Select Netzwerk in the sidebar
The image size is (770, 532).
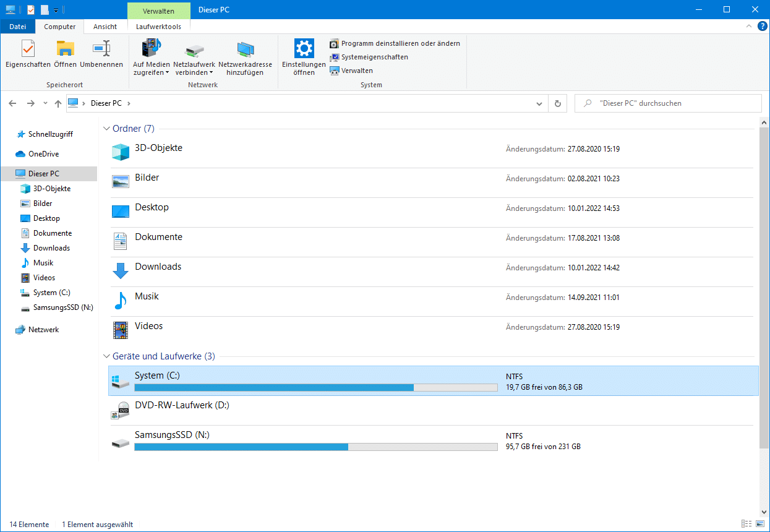[37, 330]
